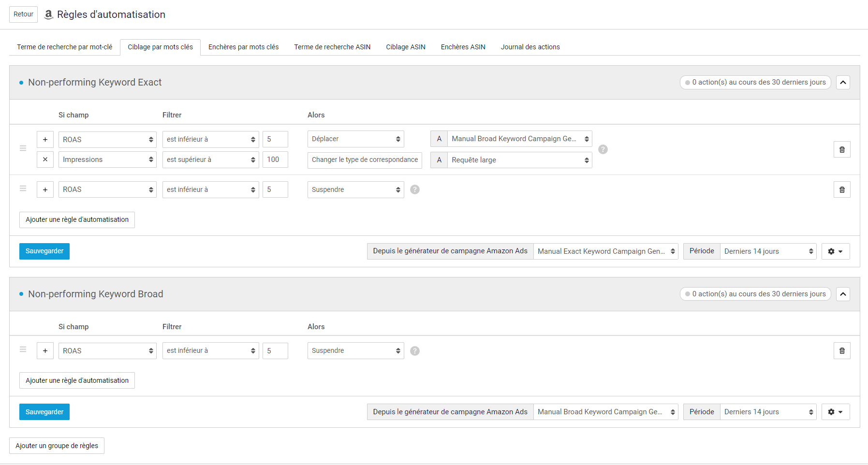Delete the Déplacer rule in Keyword Exact
Image resolution: width=868 pixels, height=465 pixels.
pyautogui.click(x=842, y=149)
